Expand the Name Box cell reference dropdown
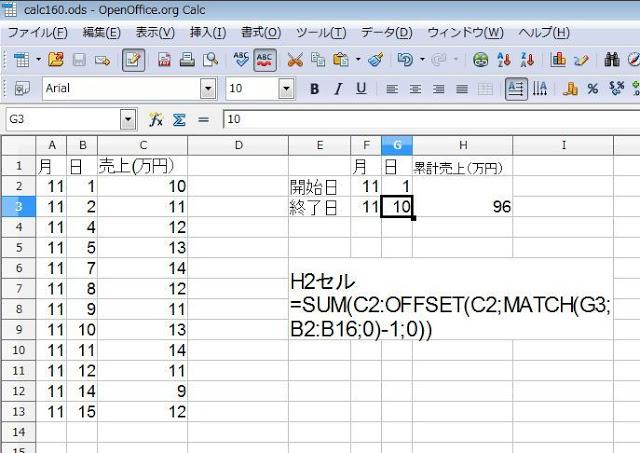The width and height of the screenshot is (640, 453). pos(127,119)
